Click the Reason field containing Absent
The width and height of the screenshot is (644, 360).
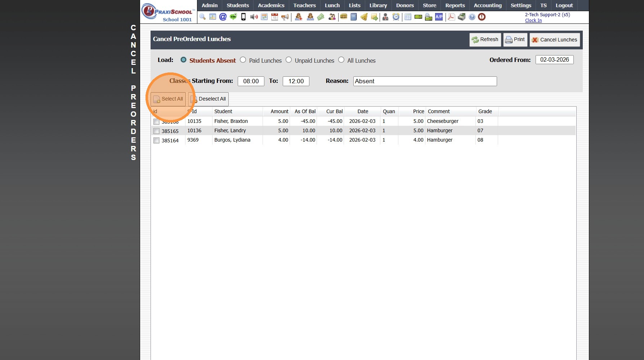425,81
